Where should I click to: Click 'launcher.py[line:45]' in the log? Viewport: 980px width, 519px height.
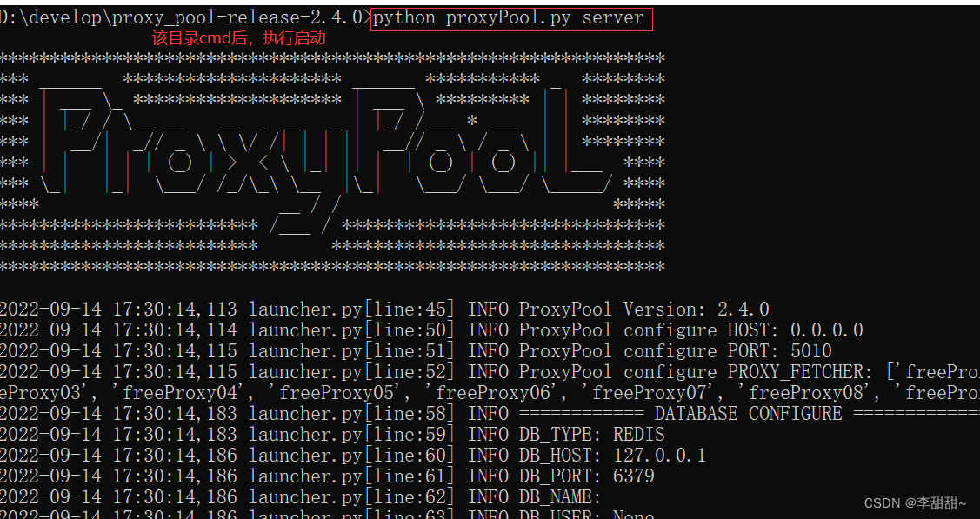pos(352,309)
